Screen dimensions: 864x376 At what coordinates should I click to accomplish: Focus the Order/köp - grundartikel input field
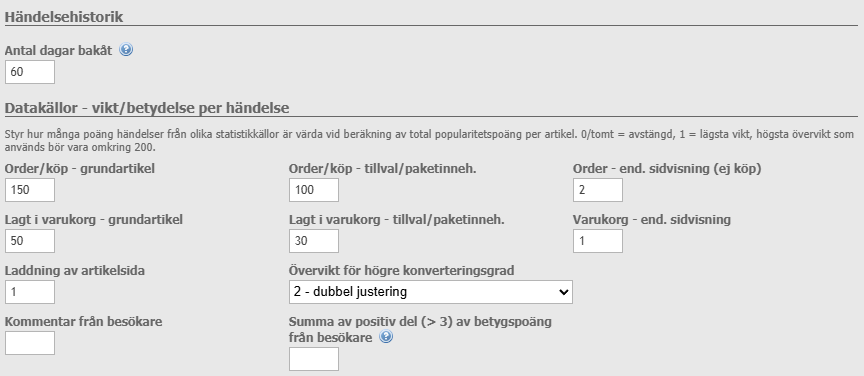coord(30,190)
